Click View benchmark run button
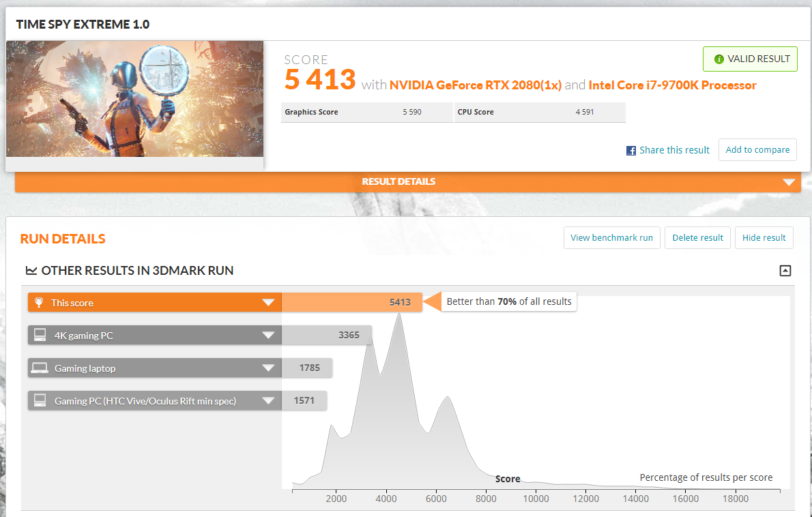Screen dimensions: 812x517 click(x=611, y=237)
